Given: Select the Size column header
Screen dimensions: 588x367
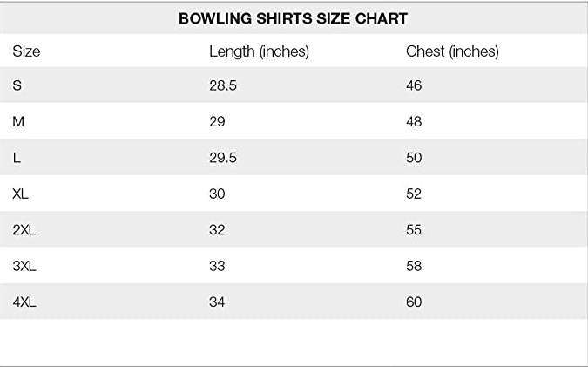Looking at the screenshot, I should click(x=26, y=51).
